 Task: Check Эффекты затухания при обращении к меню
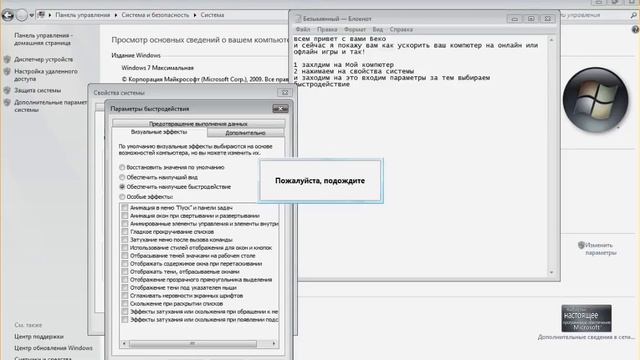(x=125, y=311)
